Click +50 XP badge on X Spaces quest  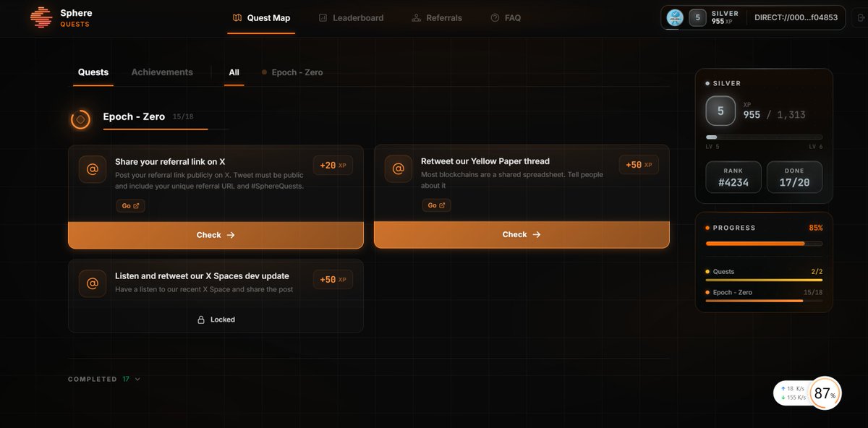coord(333,280)
